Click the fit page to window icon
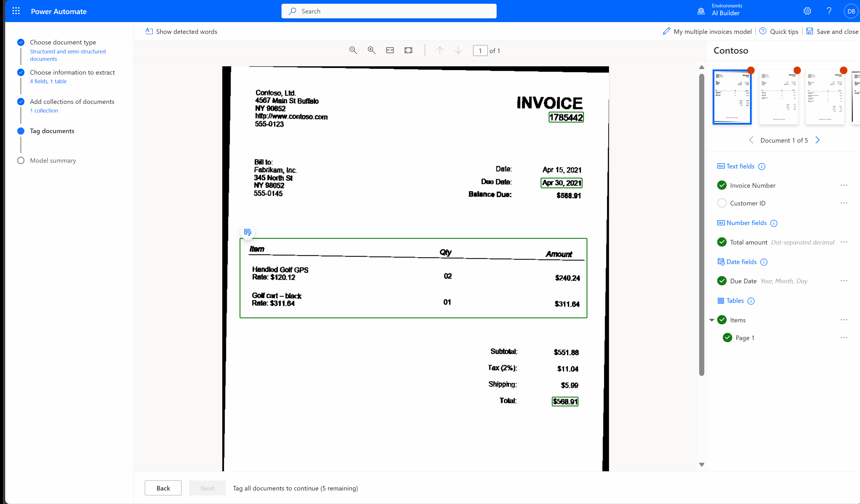Screen dimensions: 860x504 (x=408, y=51)
